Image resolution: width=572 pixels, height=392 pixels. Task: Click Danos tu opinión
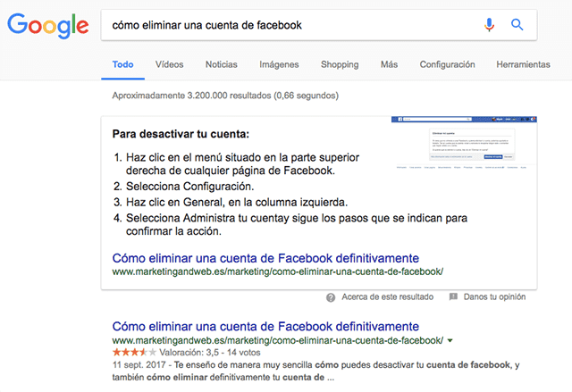click(494, 297)
